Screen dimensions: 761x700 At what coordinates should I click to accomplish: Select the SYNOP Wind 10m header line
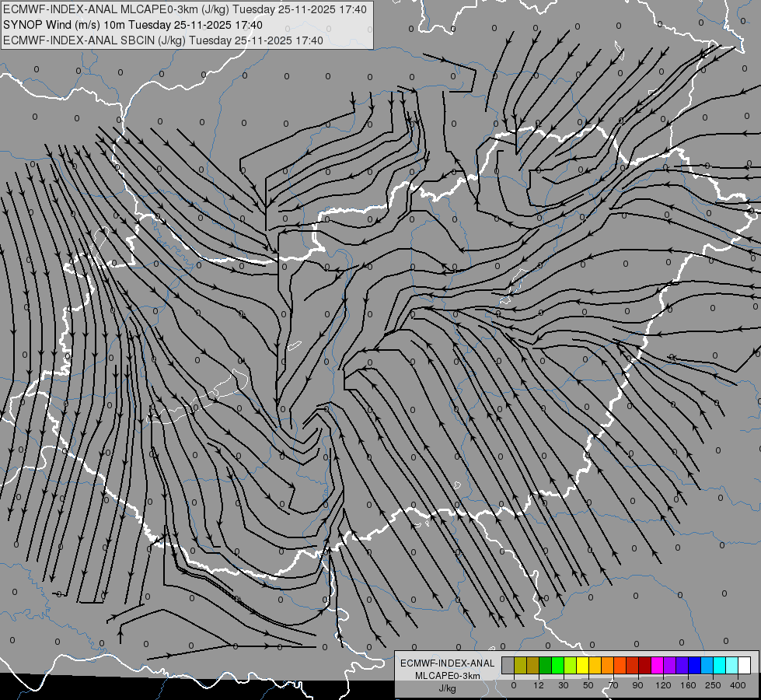click(132, 25)
